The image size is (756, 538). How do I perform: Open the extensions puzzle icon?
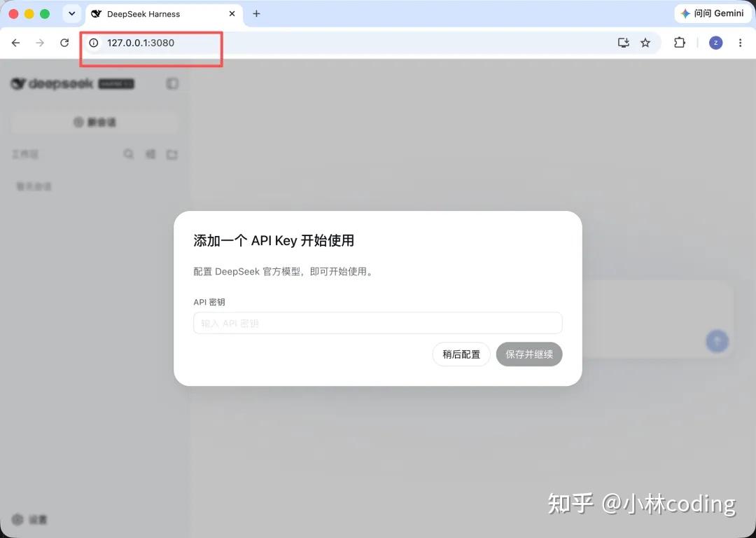click(x=679, y=43)
